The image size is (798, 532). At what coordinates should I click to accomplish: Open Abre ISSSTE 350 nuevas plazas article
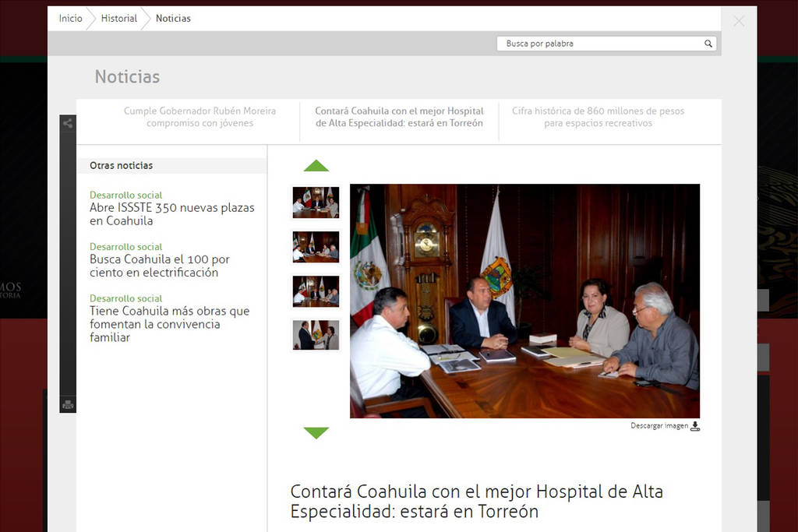171,214
